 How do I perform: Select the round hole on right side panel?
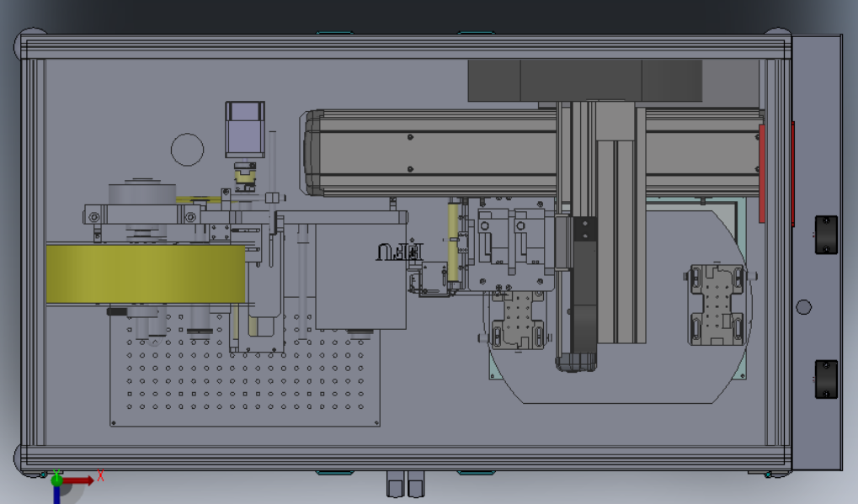tap(803, 307)
